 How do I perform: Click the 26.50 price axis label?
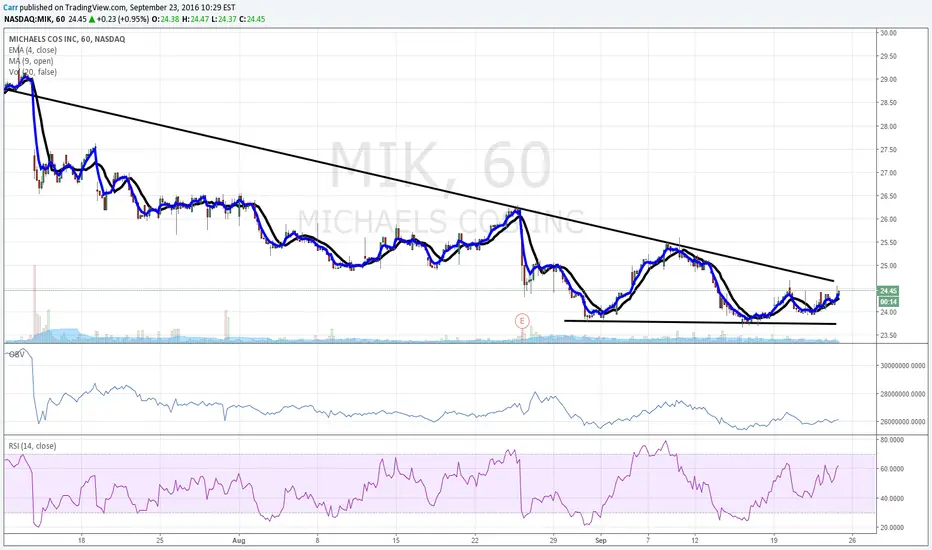tap(889, 196)
